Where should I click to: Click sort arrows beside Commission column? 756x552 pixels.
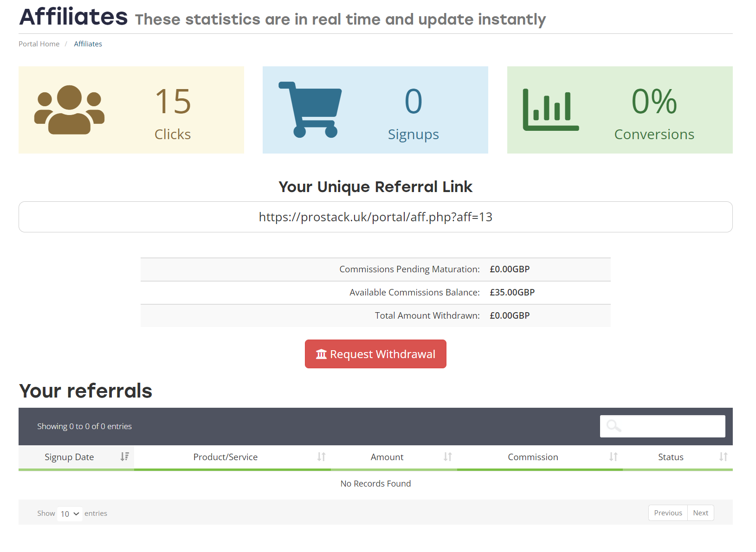click(613, 457)
